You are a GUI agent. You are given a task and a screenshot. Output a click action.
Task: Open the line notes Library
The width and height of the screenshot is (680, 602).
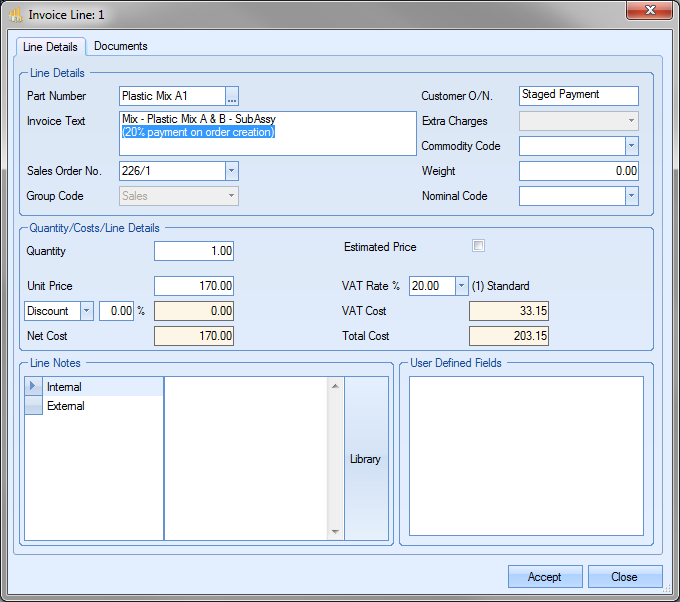[365, 459]
